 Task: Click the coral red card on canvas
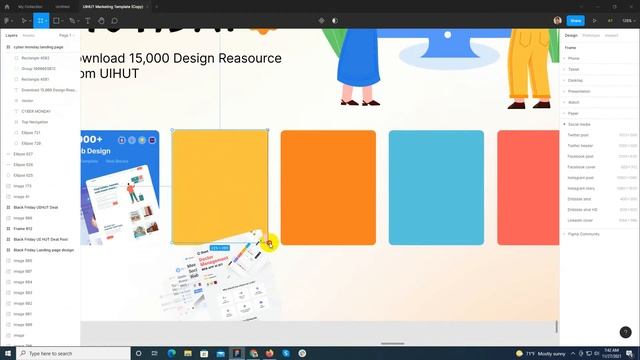point(528,188)
